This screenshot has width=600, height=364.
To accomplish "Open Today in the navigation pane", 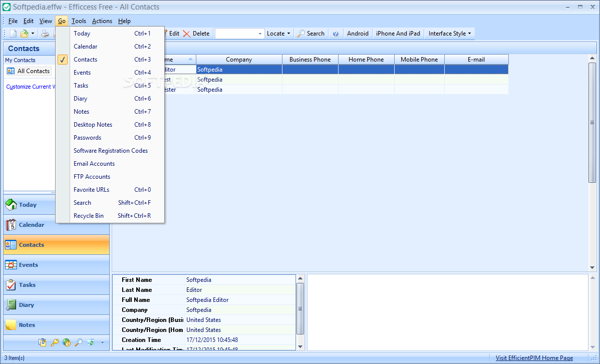I will pos(56,205).
